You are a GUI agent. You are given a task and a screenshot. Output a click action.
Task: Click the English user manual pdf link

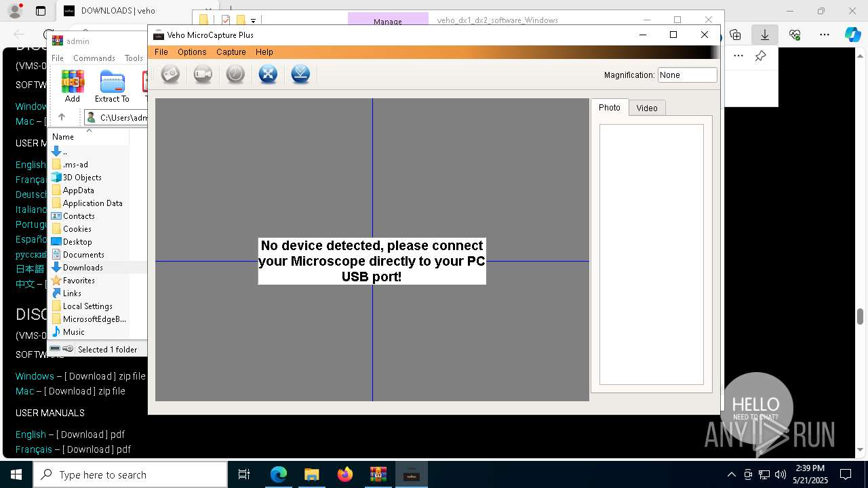31,434
